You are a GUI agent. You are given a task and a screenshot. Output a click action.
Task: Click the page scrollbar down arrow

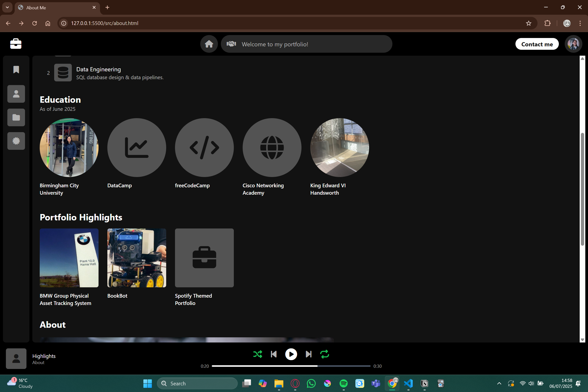click(583, 340)
